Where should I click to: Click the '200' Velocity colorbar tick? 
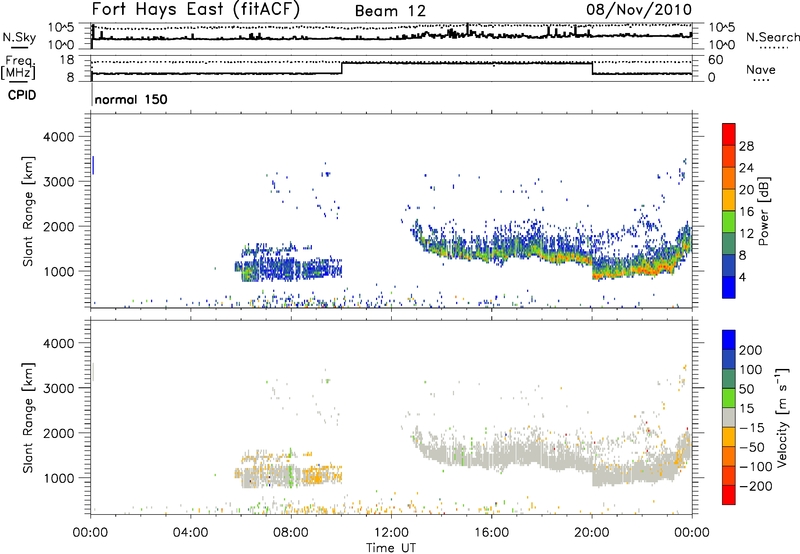751,350
